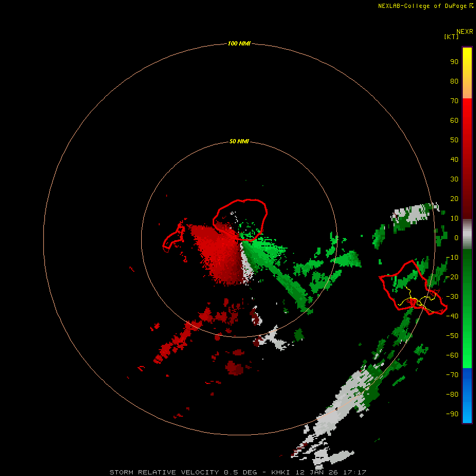The image size is (476, 476).
Task: Click the 100 NMI range ring label
Action: 239,43
